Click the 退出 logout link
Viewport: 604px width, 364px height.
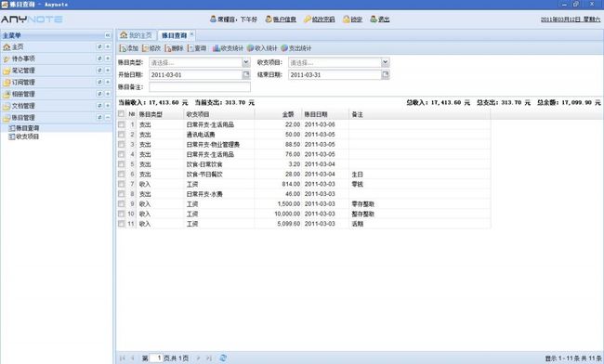click(x=384, y=19)
